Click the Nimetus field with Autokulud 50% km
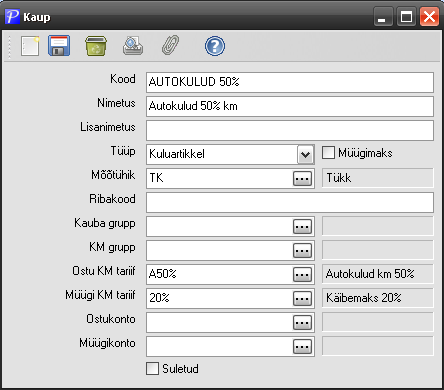Viewport: 444px width, 390px height. click(x=290, y=106)
